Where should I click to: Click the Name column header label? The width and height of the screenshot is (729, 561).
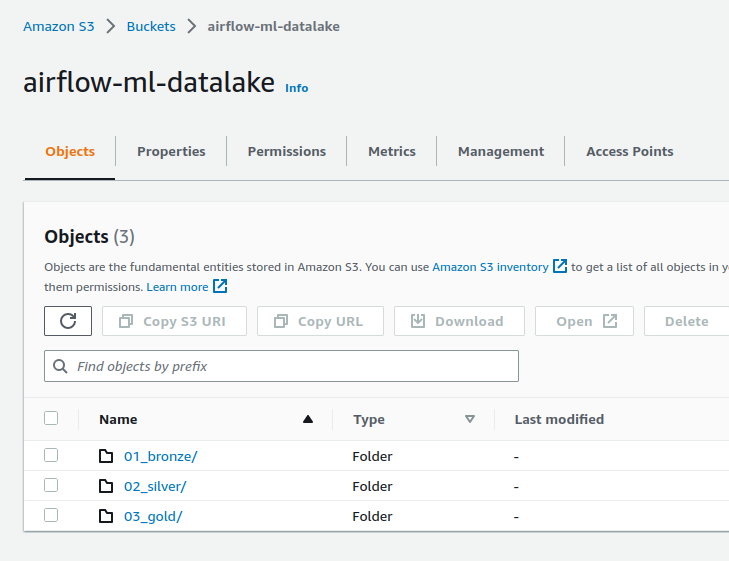click(x=118, y=419)
